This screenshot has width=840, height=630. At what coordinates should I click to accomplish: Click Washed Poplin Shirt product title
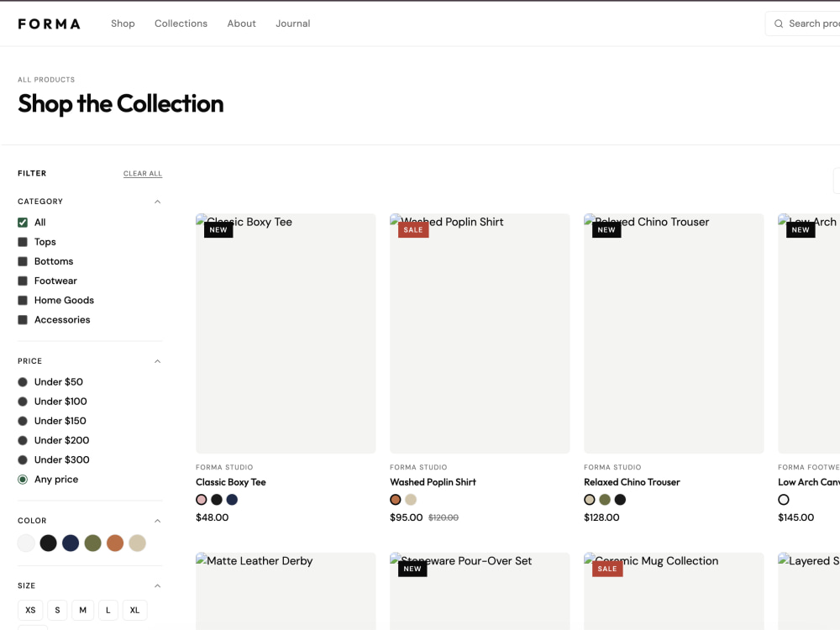click(433, 482)
